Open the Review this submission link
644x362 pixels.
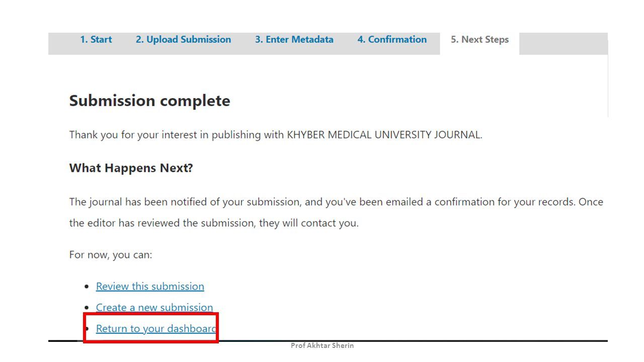pos(150,286)
